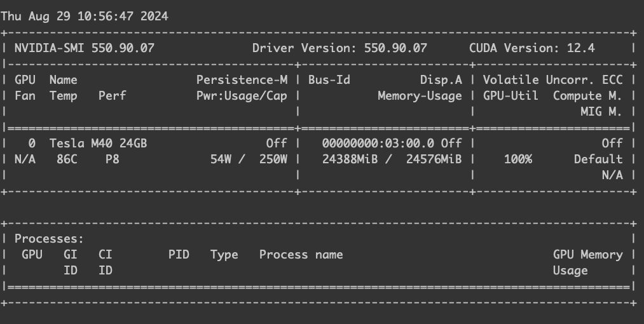Click the MIG M. header label

tap(601, 112)
